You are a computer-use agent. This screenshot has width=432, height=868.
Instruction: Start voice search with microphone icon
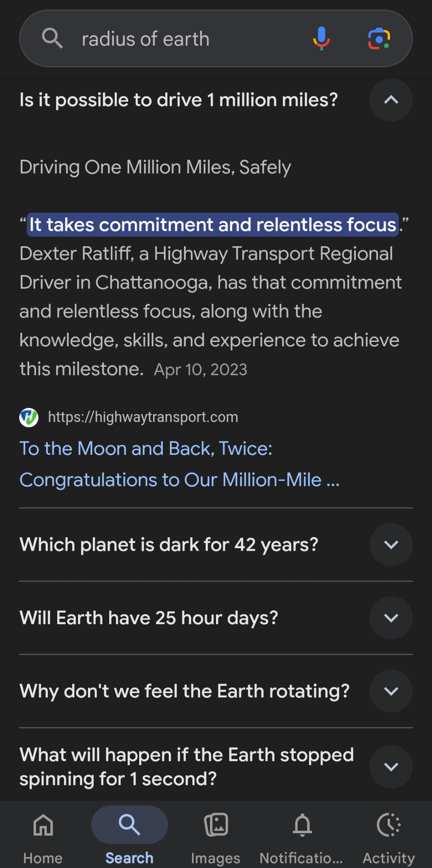(321, 39)
